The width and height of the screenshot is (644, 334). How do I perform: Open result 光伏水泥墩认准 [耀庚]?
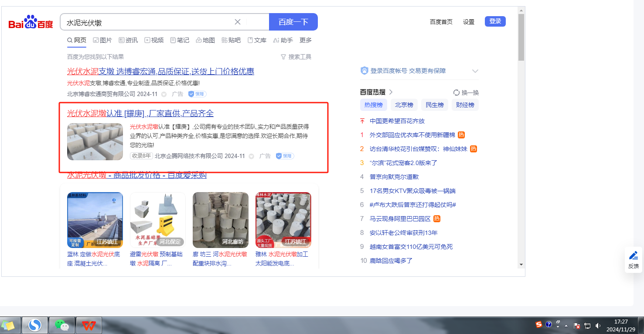(x=140, y=114)
